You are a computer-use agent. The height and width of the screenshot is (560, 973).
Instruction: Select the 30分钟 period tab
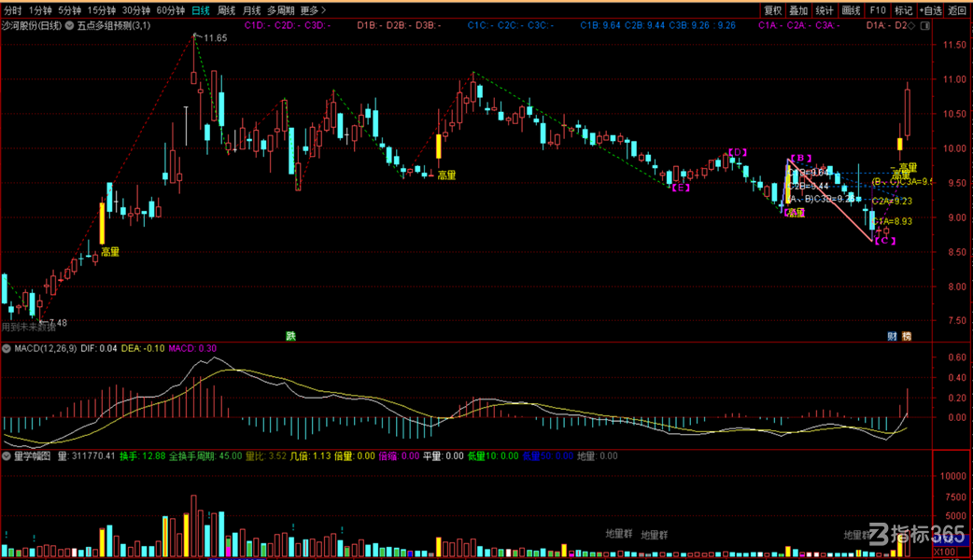pos(136,10)
